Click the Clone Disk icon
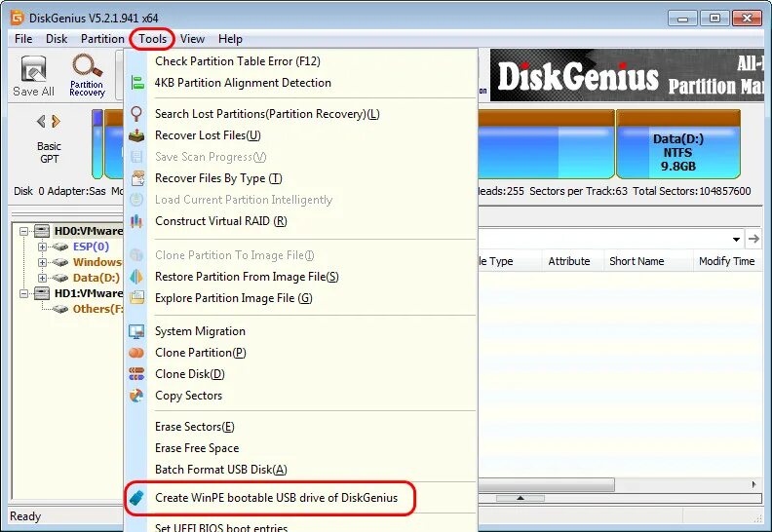 [136, 374]
